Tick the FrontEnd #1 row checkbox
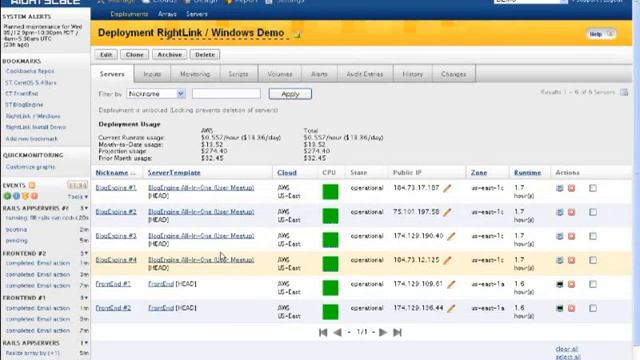640x360 pixels. point(593,284)
